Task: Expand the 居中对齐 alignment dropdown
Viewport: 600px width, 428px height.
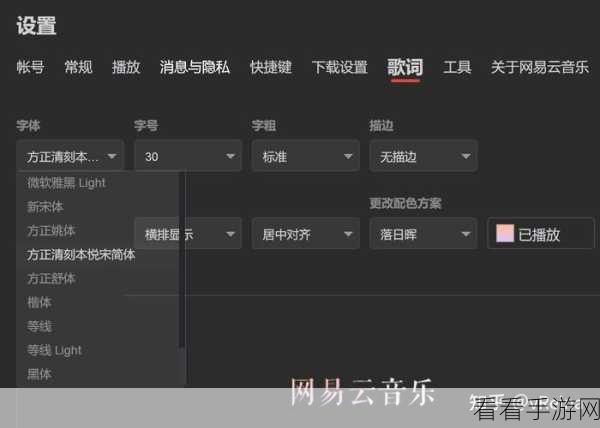Action: coord(305,234)
